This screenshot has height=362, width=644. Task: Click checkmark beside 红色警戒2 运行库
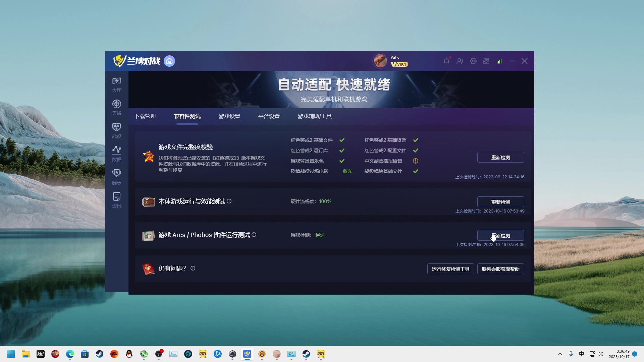pos(342,150)
